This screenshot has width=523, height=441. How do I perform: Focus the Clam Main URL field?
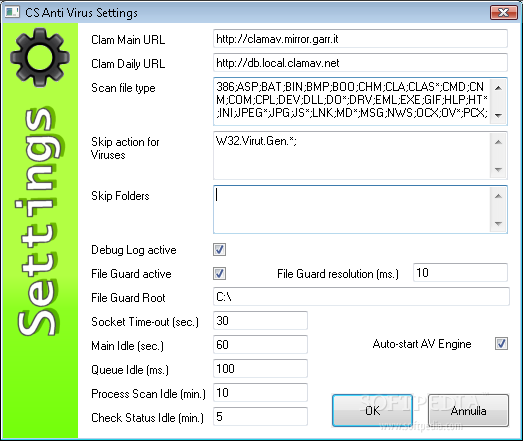[360, 39]
